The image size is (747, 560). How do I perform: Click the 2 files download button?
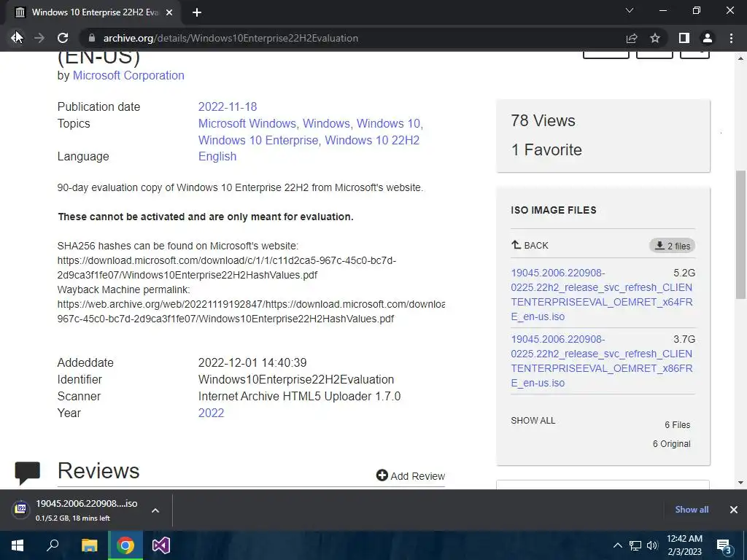pos(672,246)
